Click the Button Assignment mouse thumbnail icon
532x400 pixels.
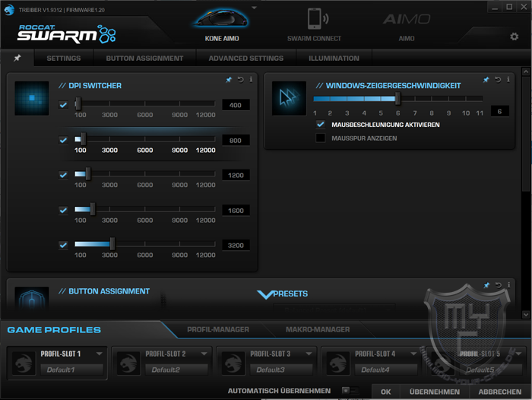click(32, 298)
